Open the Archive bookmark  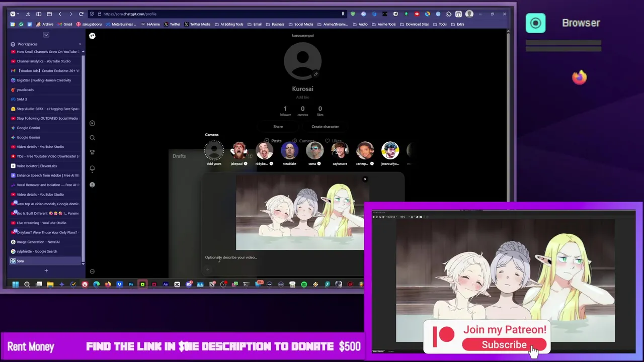tap(45, 24)
